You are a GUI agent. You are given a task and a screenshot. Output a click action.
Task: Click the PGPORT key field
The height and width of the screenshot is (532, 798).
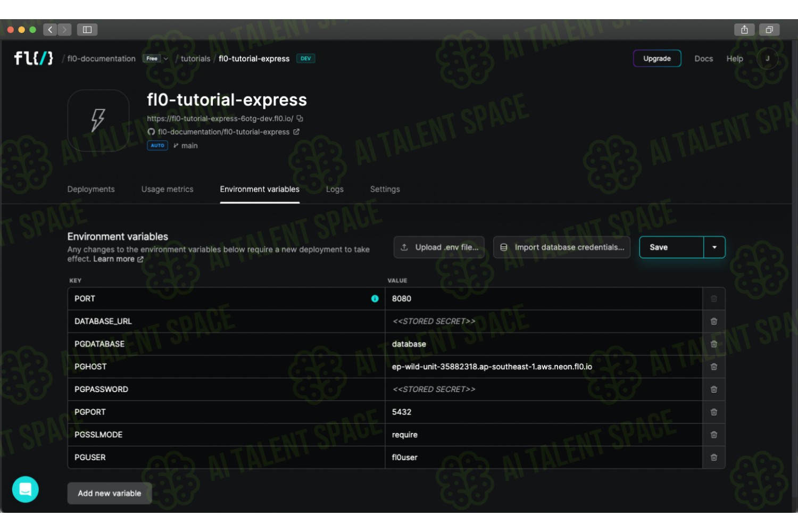[x=226, y=412]
